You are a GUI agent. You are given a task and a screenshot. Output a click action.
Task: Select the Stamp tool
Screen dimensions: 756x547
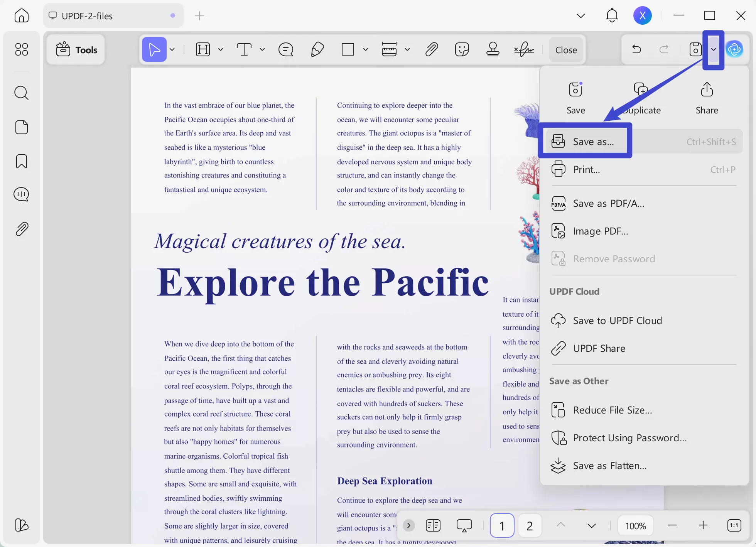tap(493, 49)
